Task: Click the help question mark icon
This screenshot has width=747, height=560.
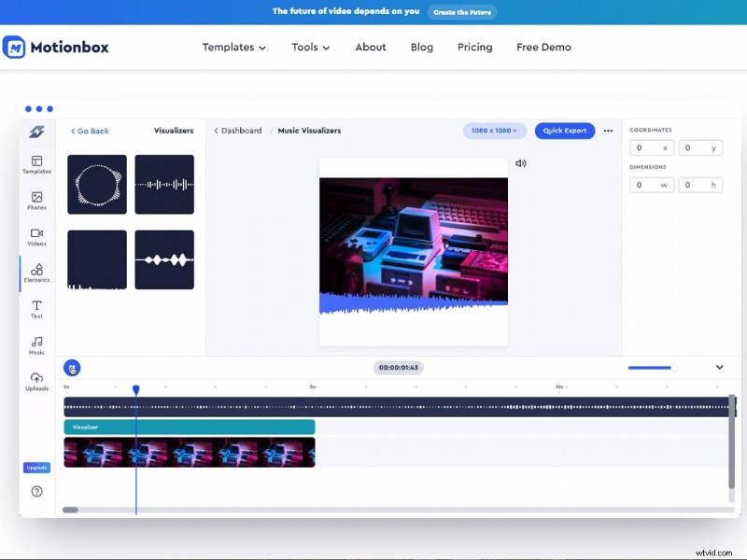Action: 36,491
